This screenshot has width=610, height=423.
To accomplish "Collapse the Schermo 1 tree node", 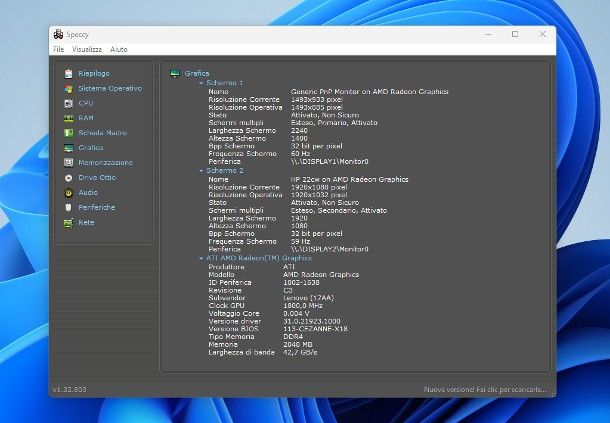I will click(202, 83).
